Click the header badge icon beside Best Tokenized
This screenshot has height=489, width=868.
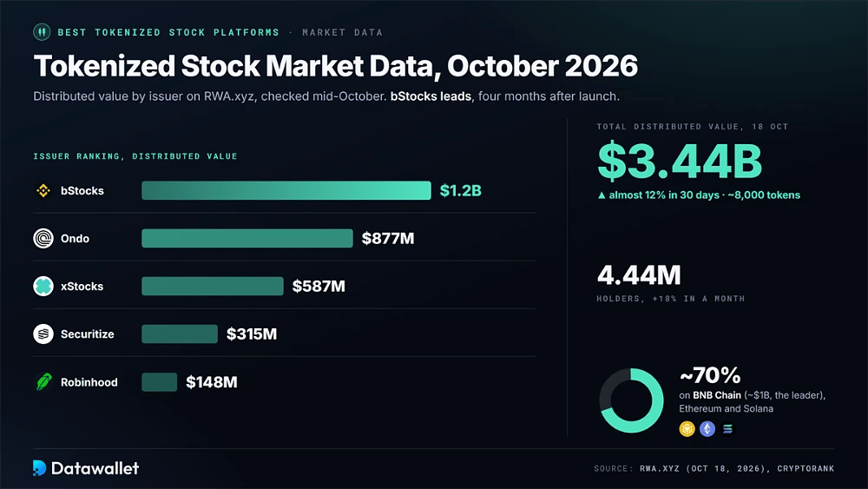pyautogui.click(x=42, y=32)
